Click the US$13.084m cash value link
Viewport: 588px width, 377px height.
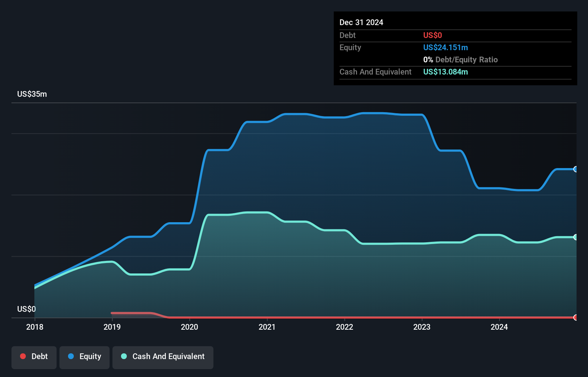pos(445,72)
